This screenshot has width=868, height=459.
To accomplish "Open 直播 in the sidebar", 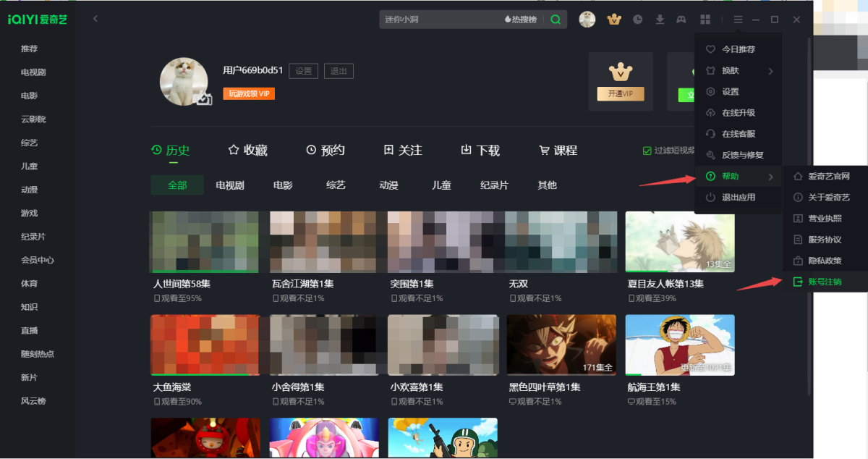I will [29, 330].
